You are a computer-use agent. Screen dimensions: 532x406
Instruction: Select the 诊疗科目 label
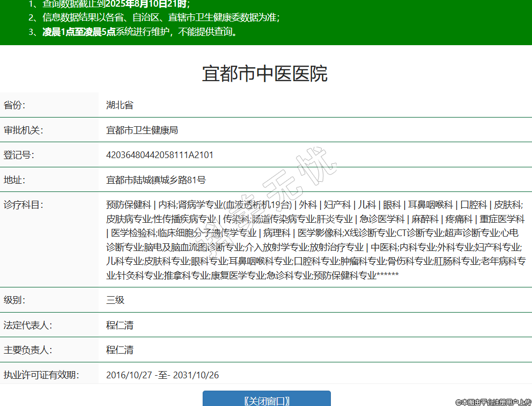pos(23,205)
